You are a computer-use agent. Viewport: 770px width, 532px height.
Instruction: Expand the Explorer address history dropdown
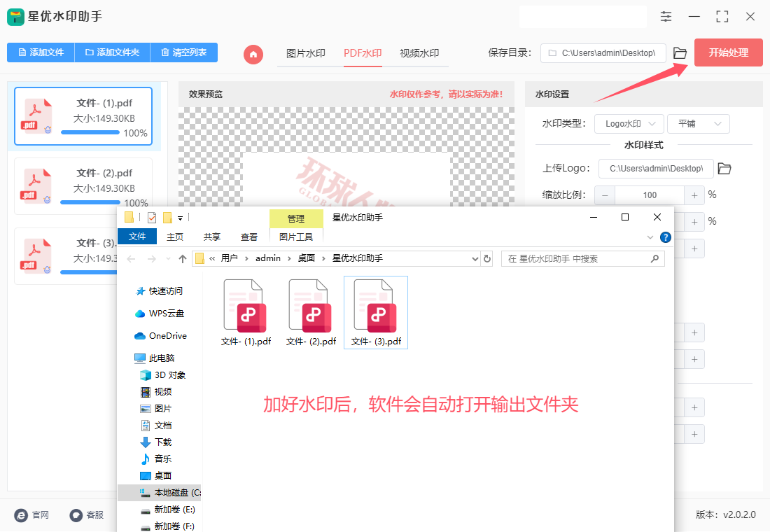(475, 259)
